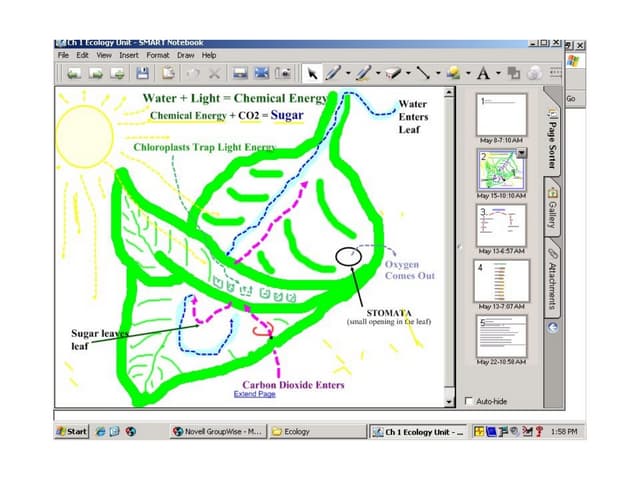Open the Insert menu
The height and width of the screenshot is (480, 640).
click(x=129, y=55)
